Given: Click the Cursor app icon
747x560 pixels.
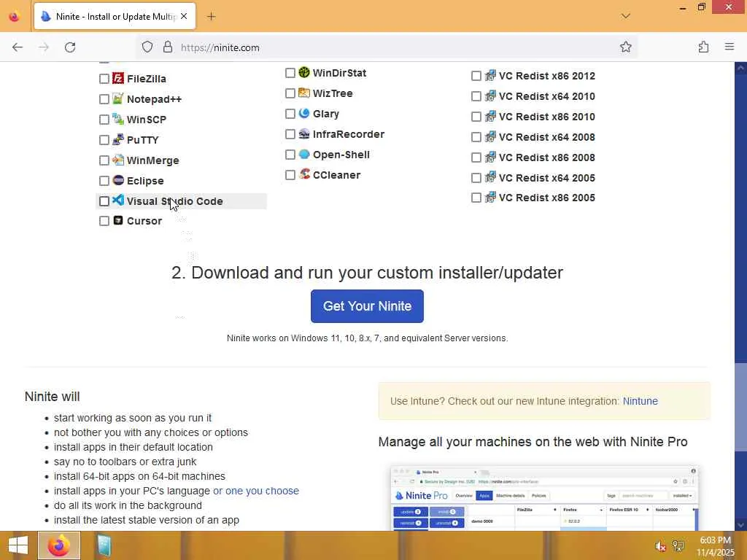Looking at the screenshot, I should (118, 220).
